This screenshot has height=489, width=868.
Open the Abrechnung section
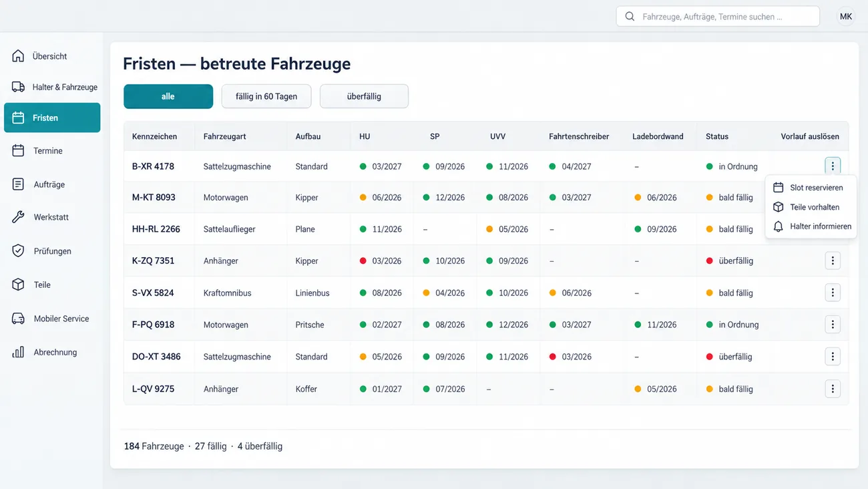point(52,352)
